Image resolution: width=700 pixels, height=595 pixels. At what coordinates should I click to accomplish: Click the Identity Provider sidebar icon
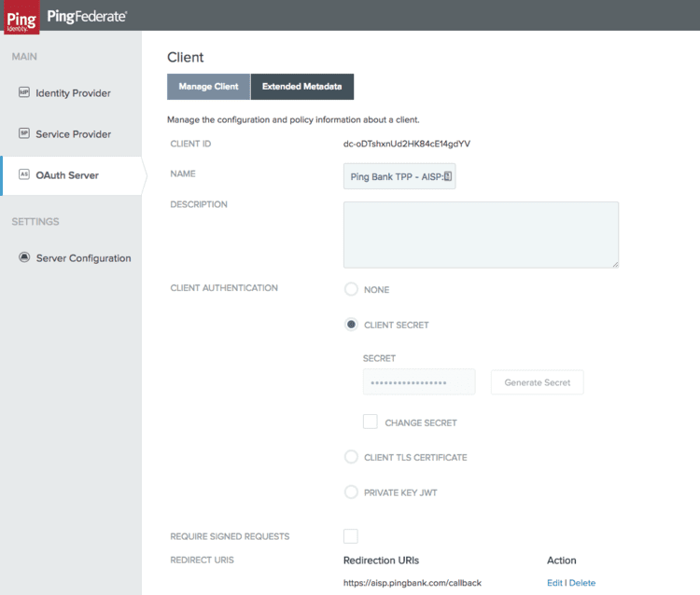point(24,92)
